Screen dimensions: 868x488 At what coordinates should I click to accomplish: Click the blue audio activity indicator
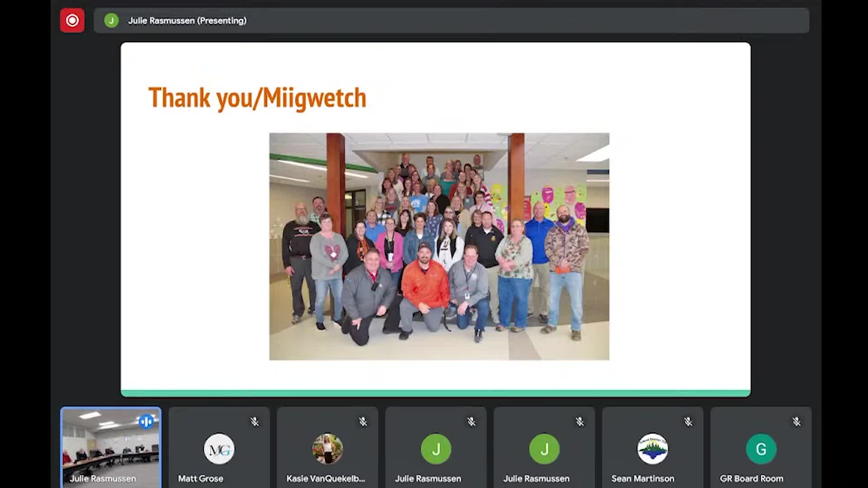(146, 422)
